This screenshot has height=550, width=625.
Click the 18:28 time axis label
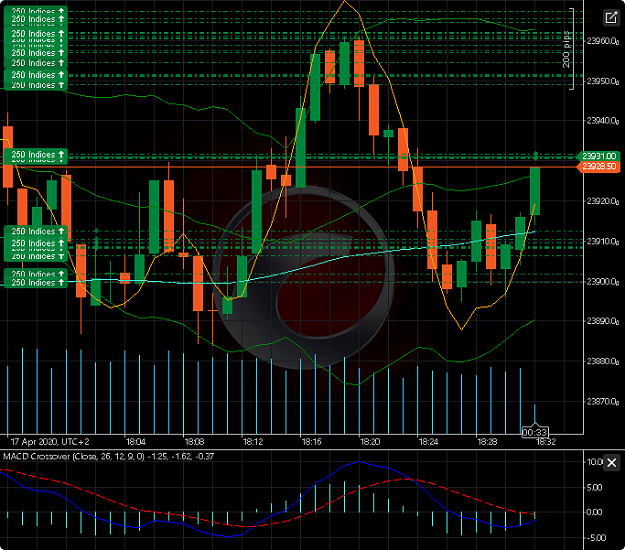click(x=487, y=442)
